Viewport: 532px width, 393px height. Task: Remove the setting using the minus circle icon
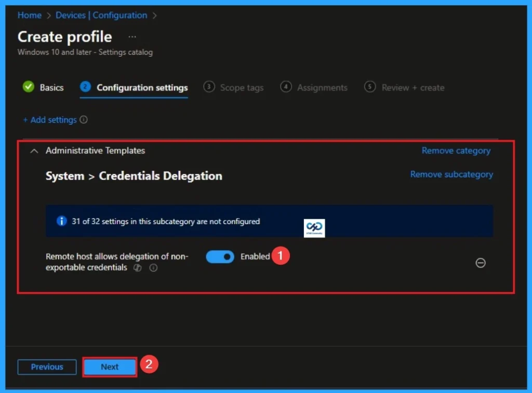point(481,263)
